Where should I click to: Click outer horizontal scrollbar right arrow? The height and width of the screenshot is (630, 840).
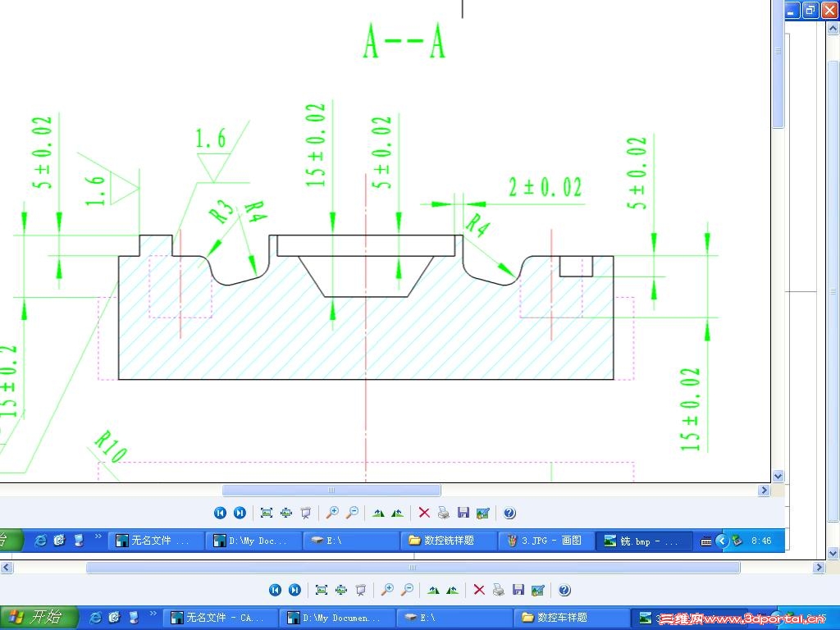pos(819,568)
